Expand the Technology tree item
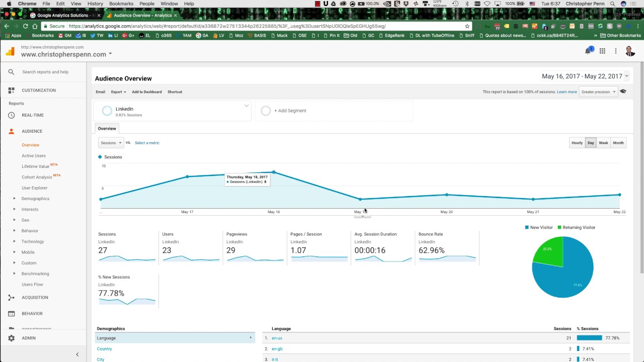Viewport: 644px width, 362px height. click(14, 242)
